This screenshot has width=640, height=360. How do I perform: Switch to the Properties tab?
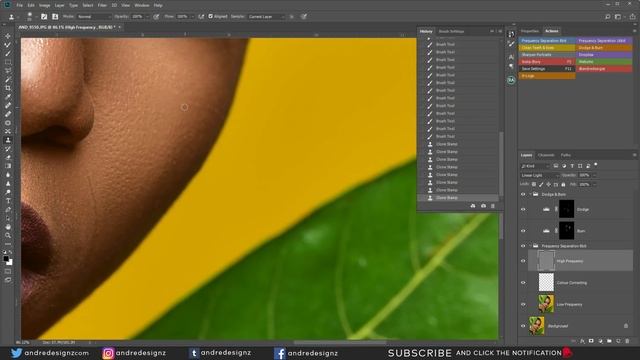530,31
